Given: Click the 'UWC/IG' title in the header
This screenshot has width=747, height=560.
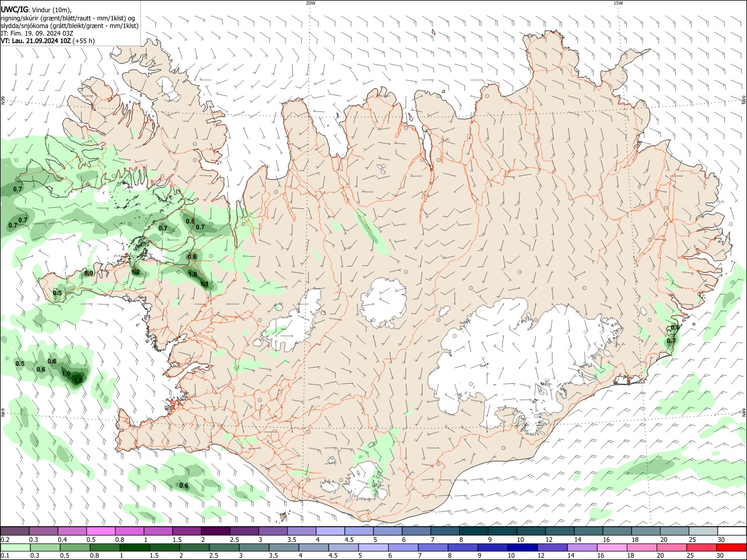Looking at the screenshot, I should point(14,9).
